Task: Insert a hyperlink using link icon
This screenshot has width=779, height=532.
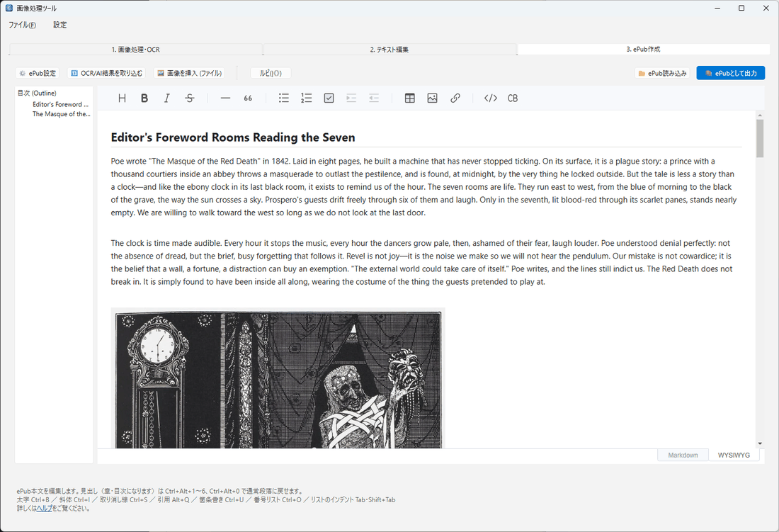Action: [455, 98]
